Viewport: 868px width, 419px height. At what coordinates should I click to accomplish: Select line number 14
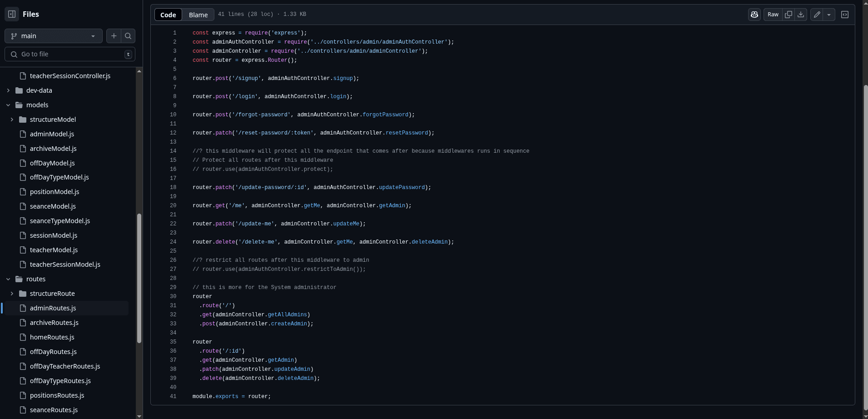[x=173, y=151]
